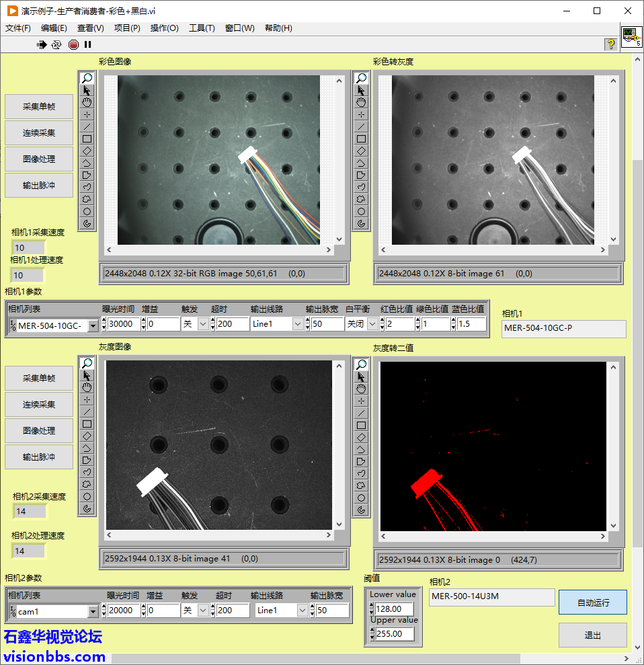The image size is (644, 665).
Task: Pause the VI with the Pause button
Action: 87,44
